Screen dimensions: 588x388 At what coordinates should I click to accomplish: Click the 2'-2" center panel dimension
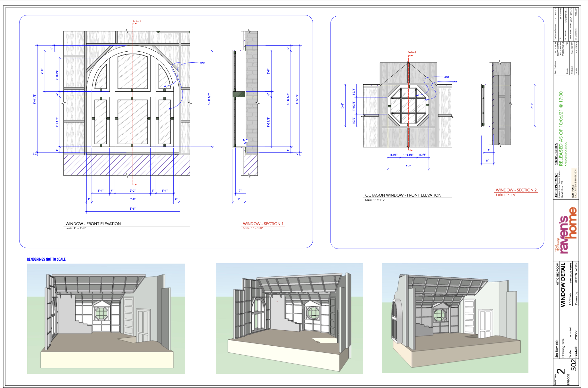(133, 191)
